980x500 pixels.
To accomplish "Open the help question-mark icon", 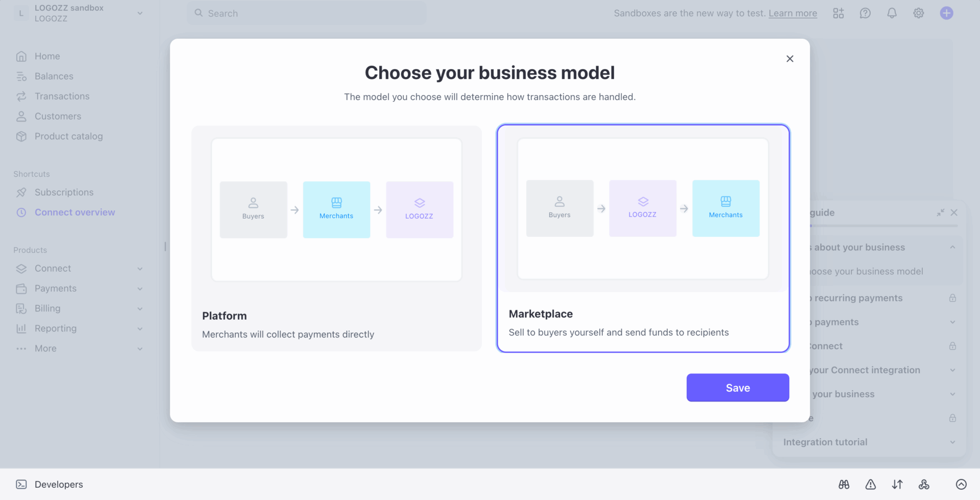I will (x=865, y=13).
